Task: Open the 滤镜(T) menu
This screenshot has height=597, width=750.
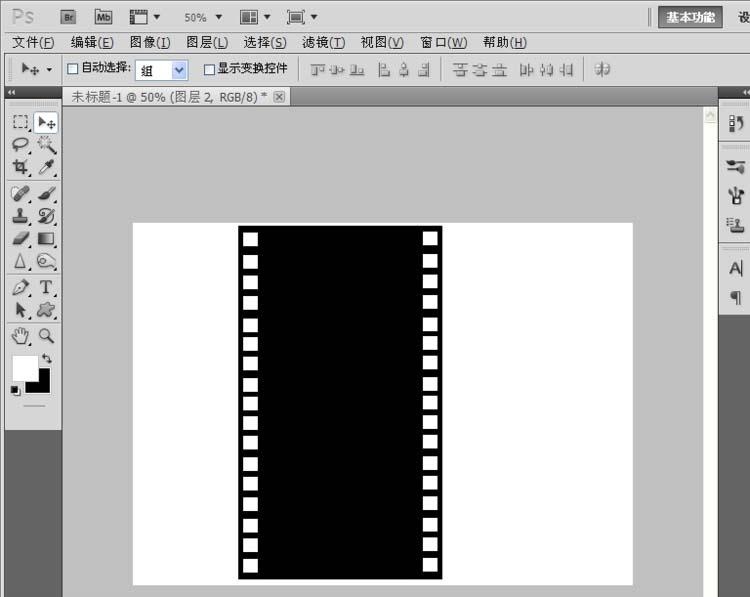Action: (323, 42)
